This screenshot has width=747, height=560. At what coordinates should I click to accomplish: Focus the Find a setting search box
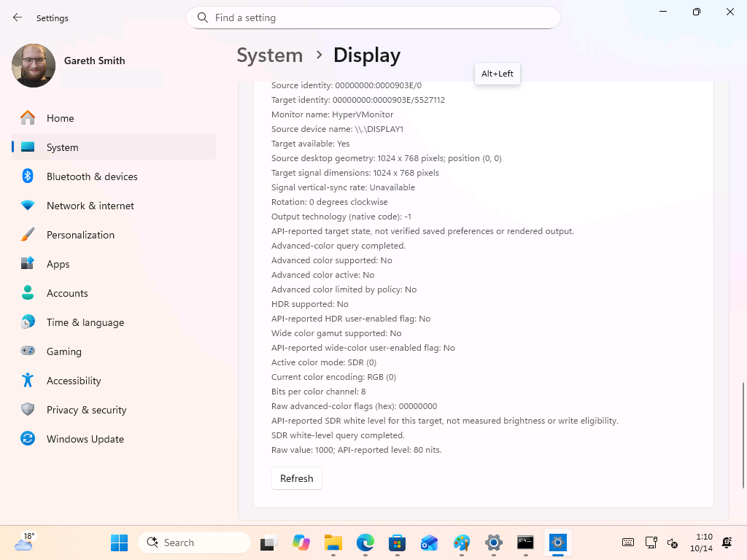(373, 17)
